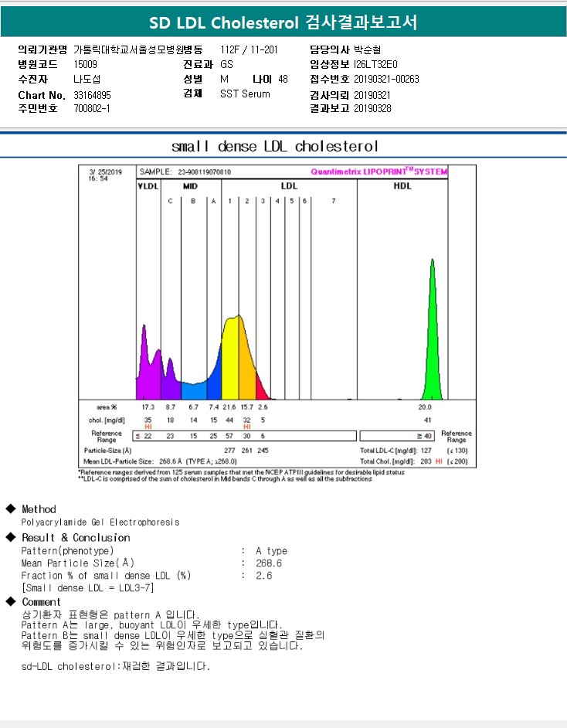Screen dimensions: 567x728
Task: Click the A type pattern result
Action: tap(271, 551)
